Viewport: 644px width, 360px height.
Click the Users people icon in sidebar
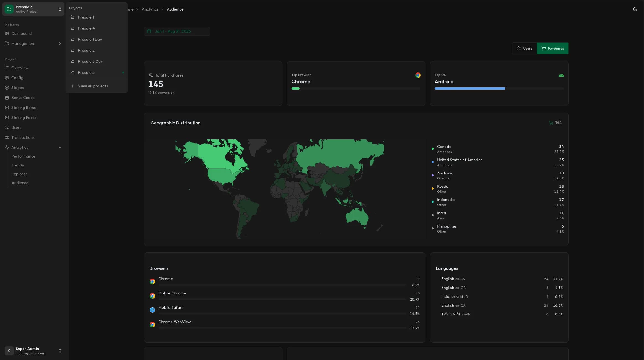[x=7, y=127]
